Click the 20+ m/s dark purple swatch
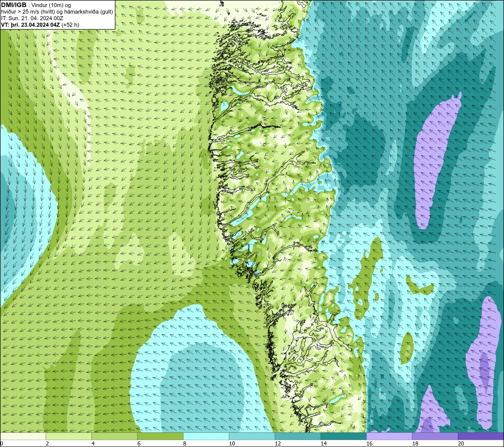504x447 pixels. tap(481, 436)
